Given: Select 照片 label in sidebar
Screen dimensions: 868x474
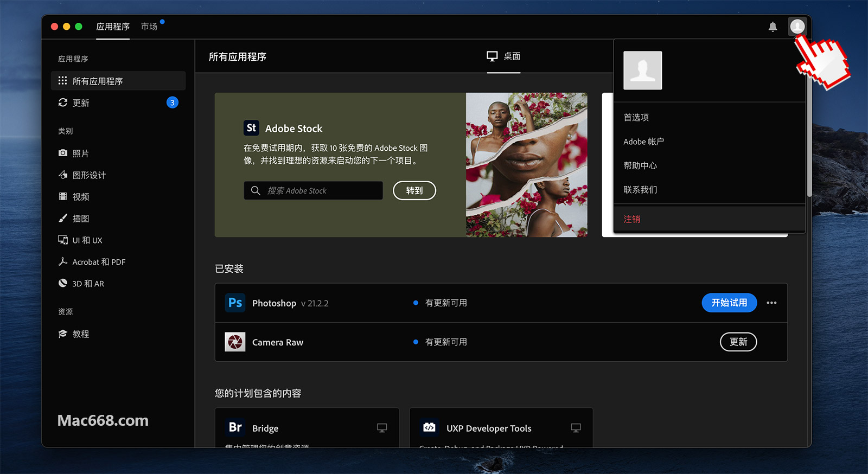Looking at the screenshot, I should [81, 153].
